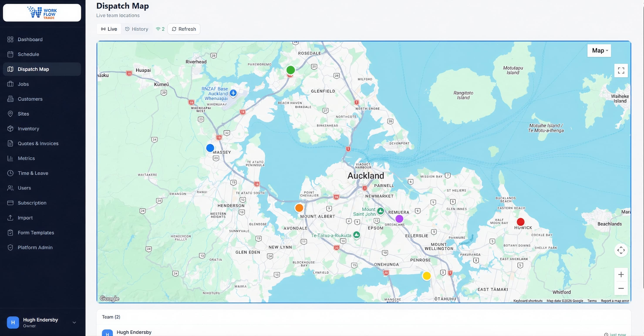Viewport: 644px width, 336px height.
Task: Switch to Live view tab
Action: click(109, 29)
